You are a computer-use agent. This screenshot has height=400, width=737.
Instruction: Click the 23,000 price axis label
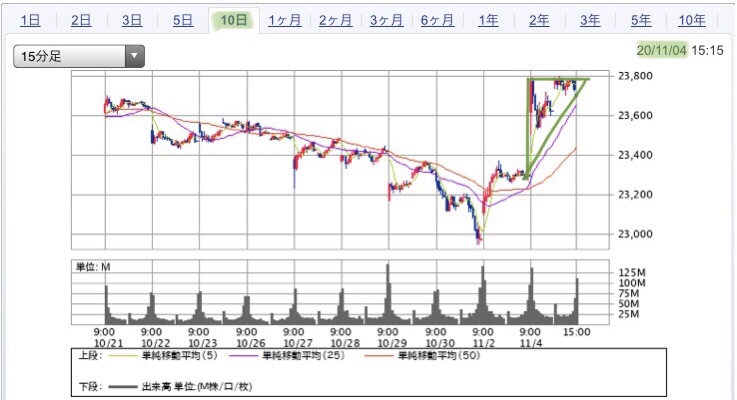[635, 234]
